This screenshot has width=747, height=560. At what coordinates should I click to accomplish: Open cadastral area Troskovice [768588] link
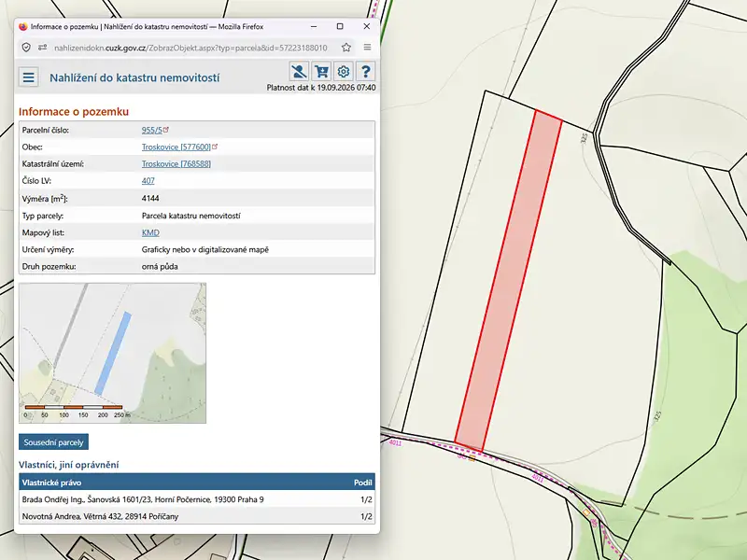(176, 164)
